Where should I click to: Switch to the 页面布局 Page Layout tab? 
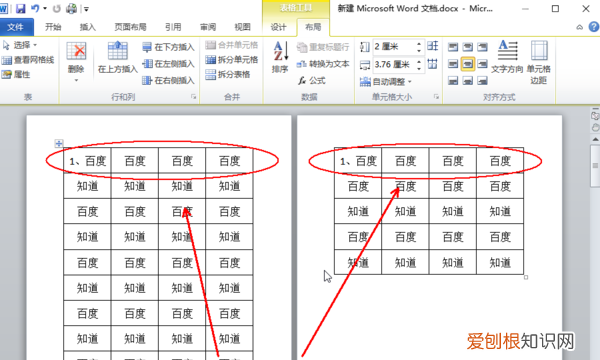click(130, 27)
